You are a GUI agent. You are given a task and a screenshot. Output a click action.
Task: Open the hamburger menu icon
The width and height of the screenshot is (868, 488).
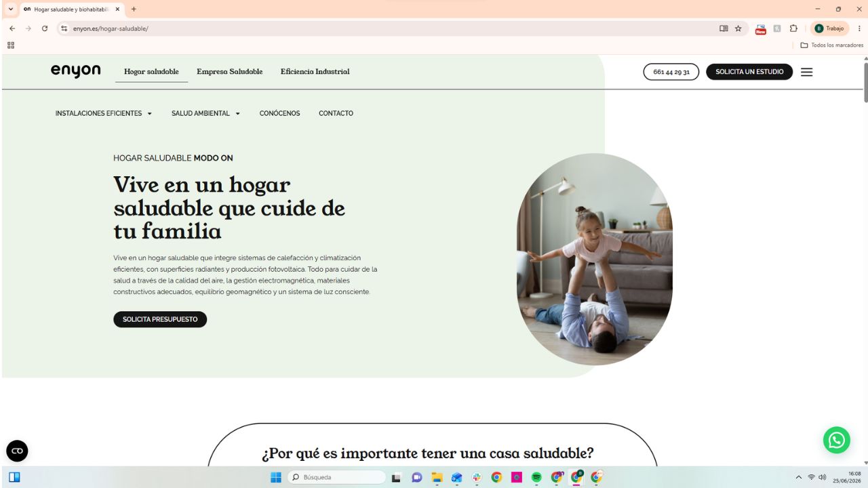click(x=806, y=72)
